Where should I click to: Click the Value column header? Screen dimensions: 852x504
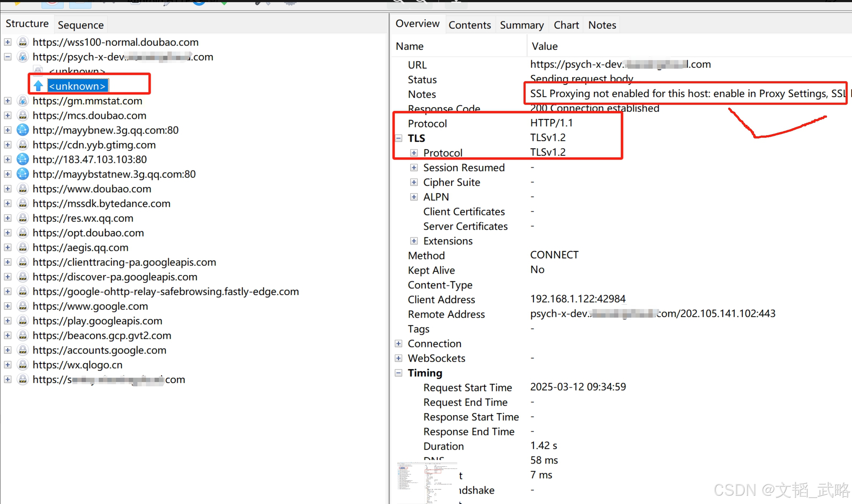coord(544,47)
